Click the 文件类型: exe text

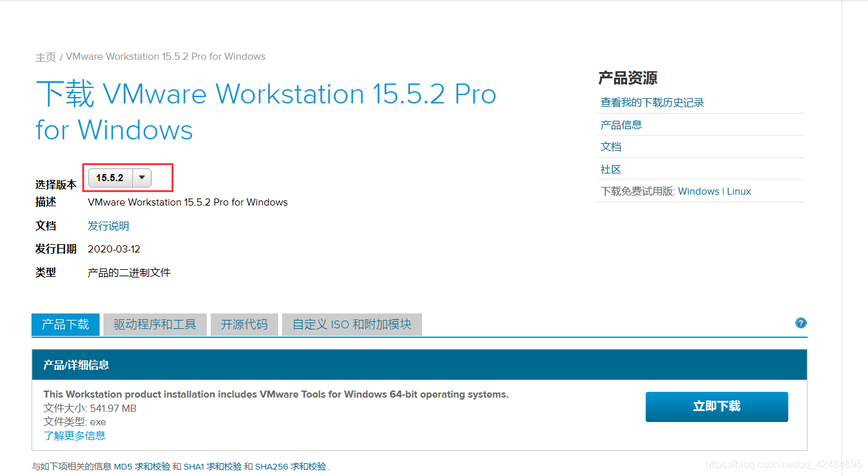(75, 422)
